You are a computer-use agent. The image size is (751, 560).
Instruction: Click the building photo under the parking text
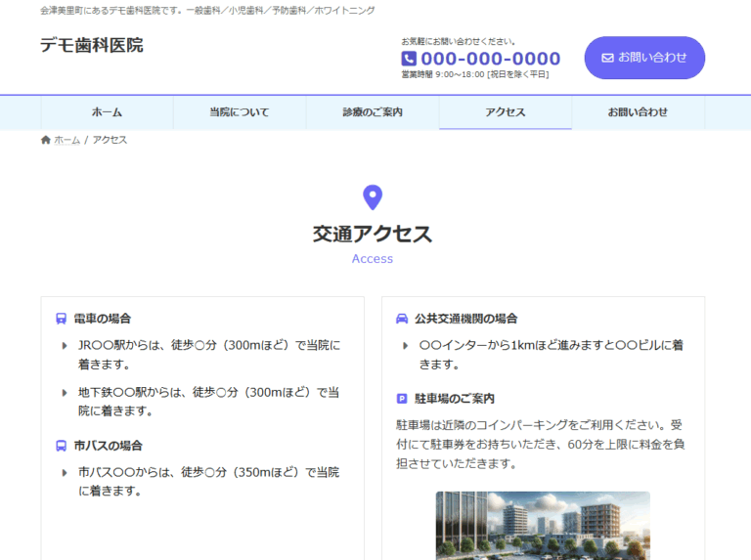pos(543,525)
